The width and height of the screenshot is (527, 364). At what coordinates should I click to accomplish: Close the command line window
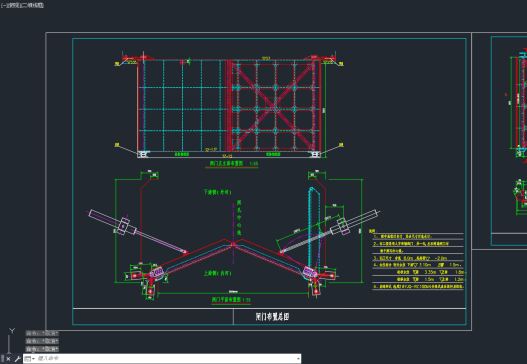point(8,359)
